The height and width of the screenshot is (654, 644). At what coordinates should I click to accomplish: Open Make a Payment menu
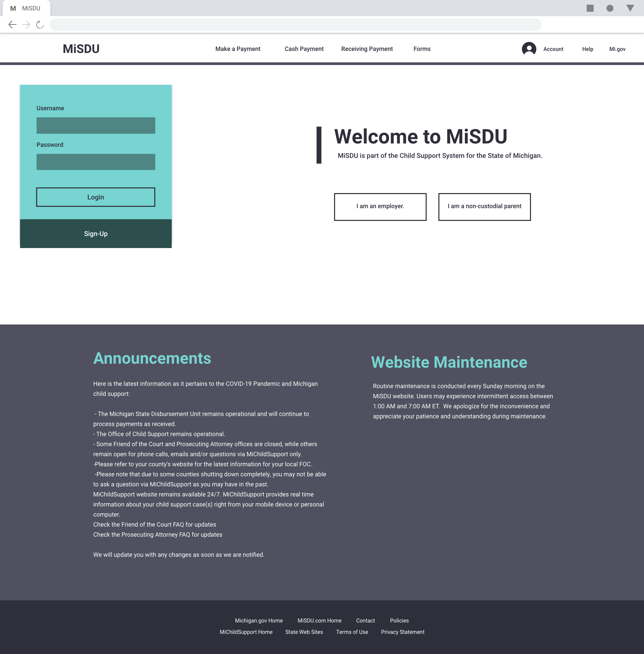237,49
